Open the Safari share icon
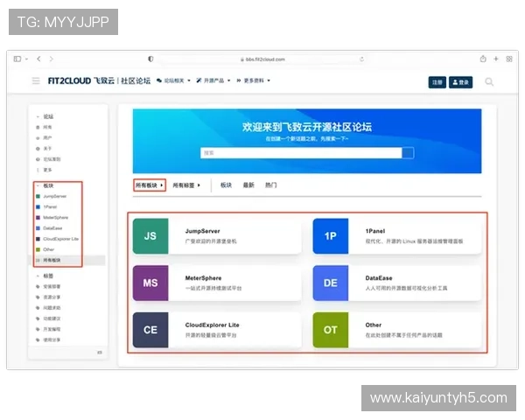The width and height of the screenshot is (525, 420). tap(483, 59)
